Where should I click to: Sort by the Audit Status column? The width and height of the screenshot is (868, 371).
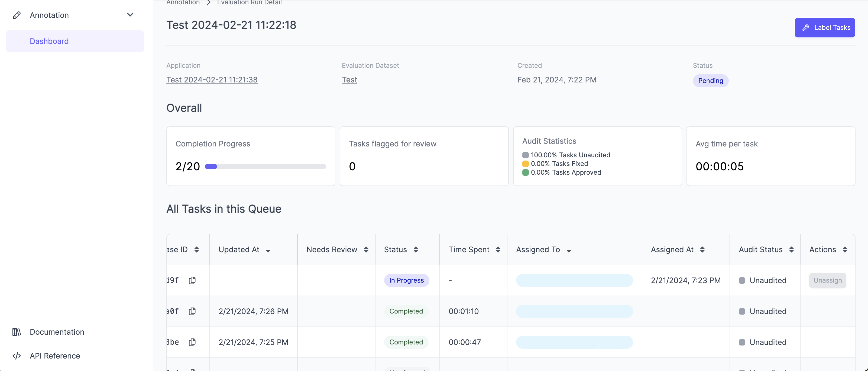click(x=792, y=250)
